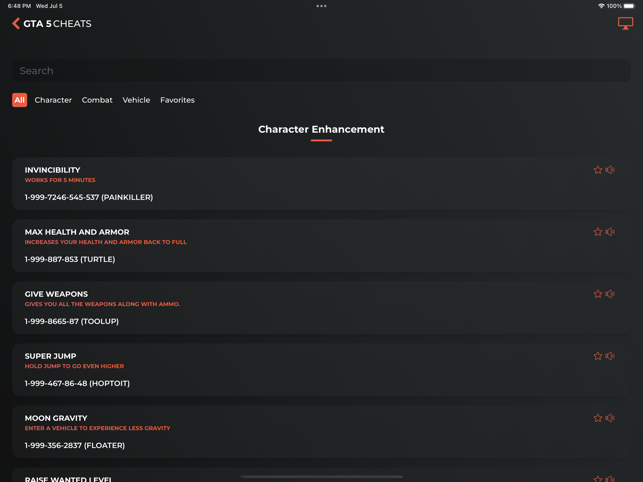This screenshot has height=482, width=643.
Task: Play audio for the Invincibility cheat
Action: (x=610, y=170)
